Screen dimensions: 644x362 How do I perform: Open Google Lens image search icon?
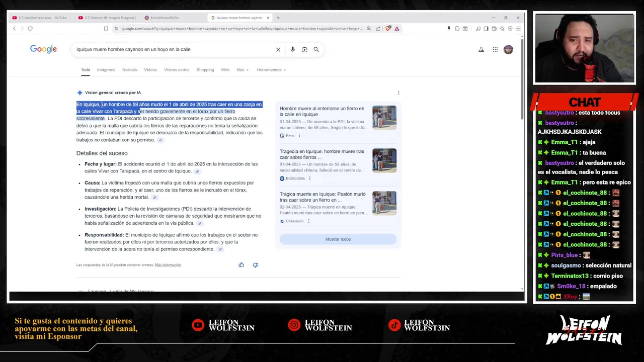point(304,49)
